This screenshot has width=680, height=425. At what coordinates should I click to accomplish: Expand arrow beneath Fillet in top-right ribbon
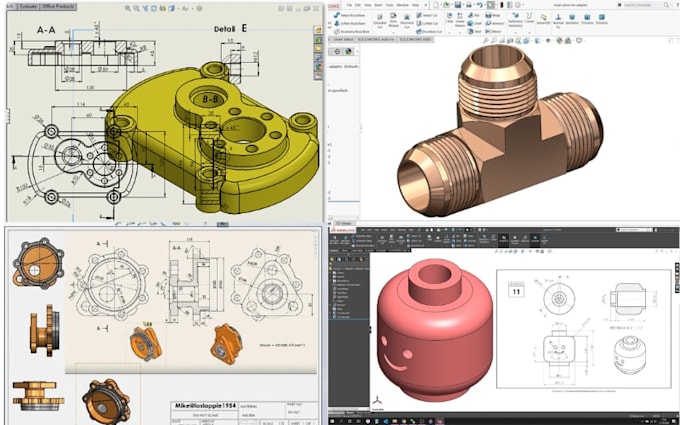450,33
